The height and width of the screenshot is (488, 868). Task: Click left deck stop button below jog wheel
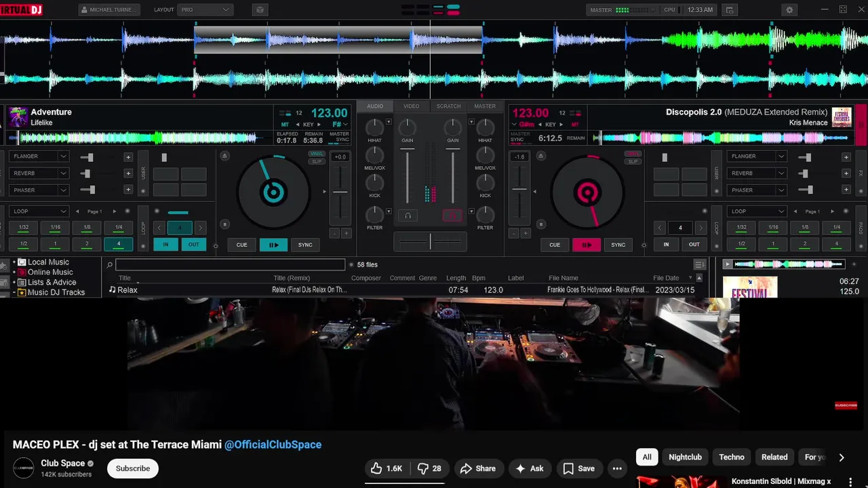tap(225, 224)
